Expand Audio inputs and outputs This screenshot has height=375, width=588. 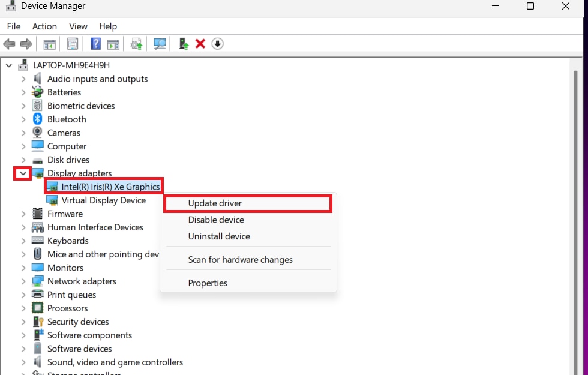23,79
